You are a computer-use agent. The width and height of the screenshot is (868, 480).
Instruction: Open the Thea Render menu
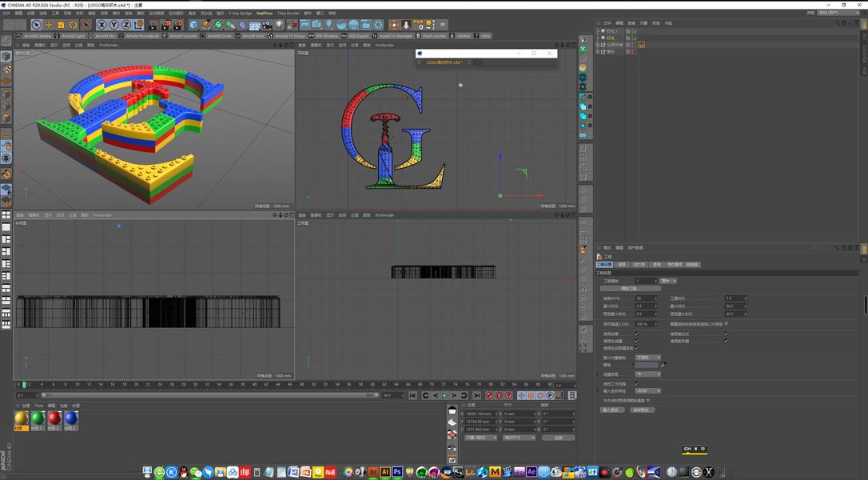click(x=288, y=13)
